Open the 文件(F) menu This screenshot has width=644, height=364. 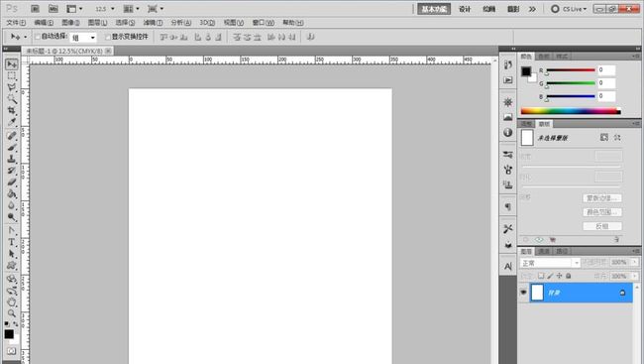(16, 23)
